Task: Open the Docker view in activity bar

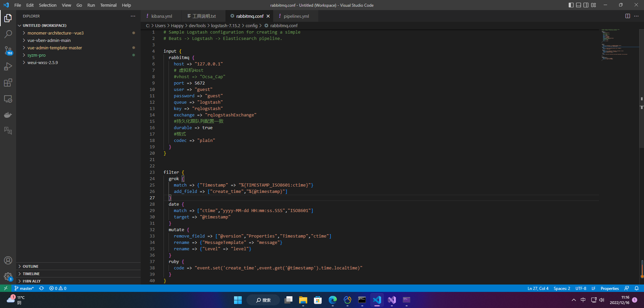Action: coord(8,115)
